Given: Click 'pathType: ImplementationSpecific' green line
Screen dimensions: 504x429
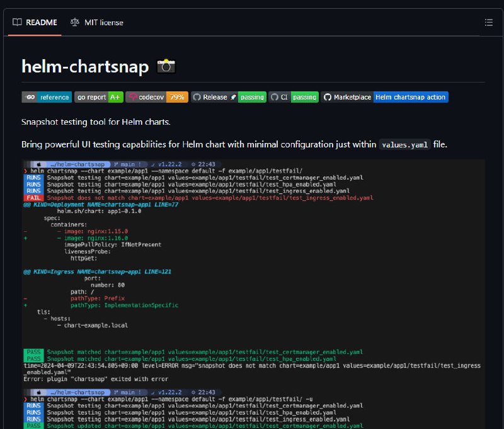Looking at the screenshot, I should click(x=124, y=306).
